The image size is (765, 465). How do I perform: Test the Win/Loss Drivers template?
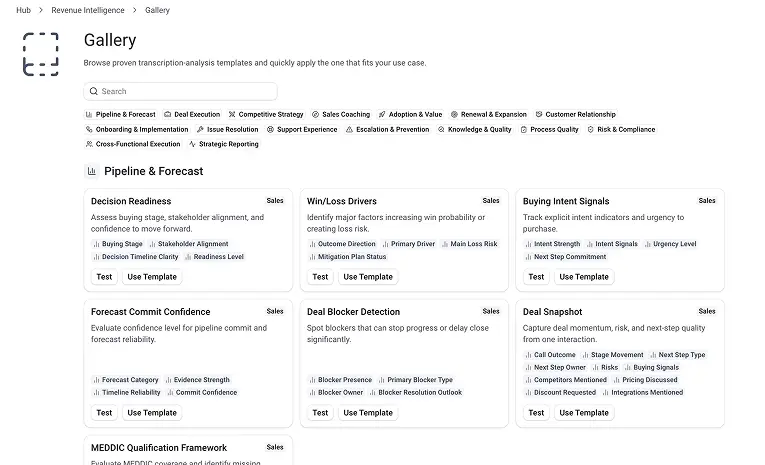click(x=320, y=277)
